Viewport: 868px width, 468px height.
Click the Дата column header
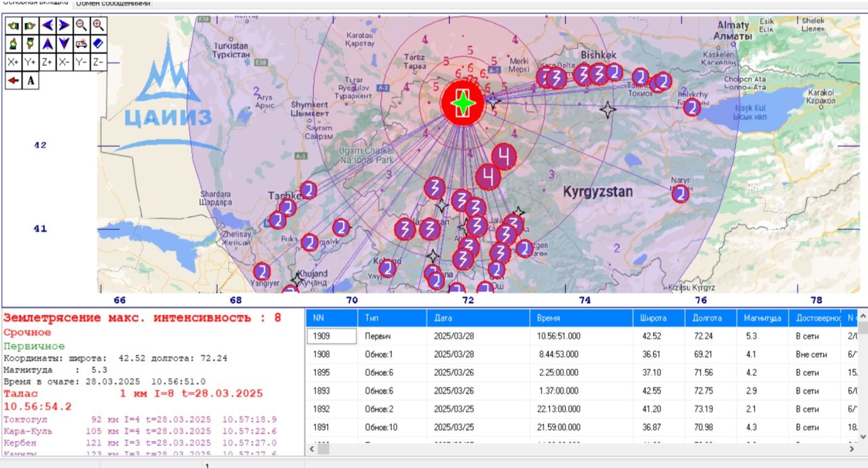(x=443, y=318)
